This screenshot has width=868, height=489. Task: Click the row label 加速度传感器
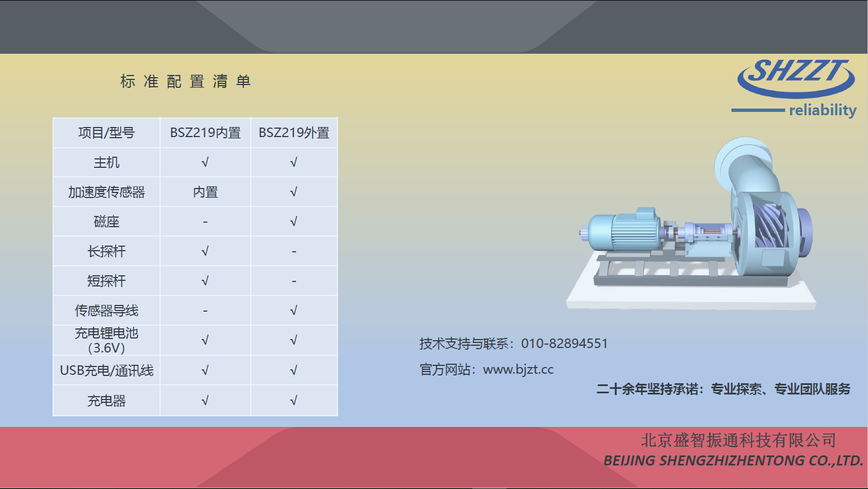click(106, 192)
